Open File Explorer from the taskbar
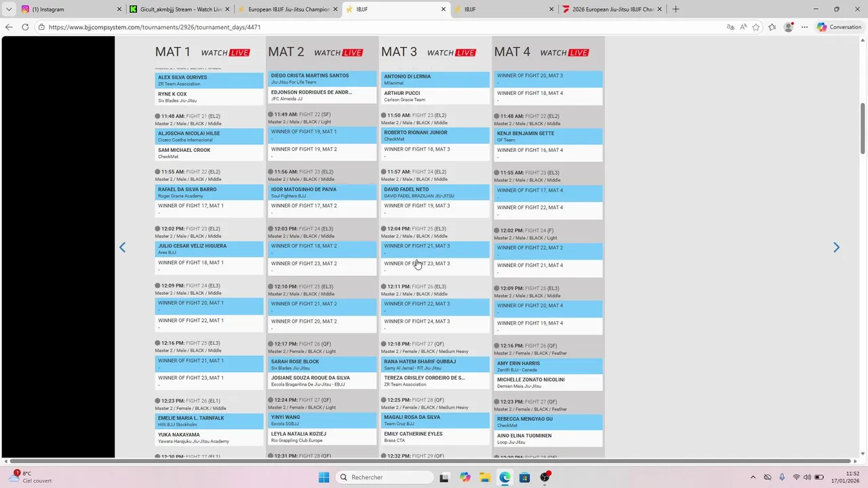Image resolution: width=868 pixels, height=488 pixels. pyautogui.click(x=485, y=477)
